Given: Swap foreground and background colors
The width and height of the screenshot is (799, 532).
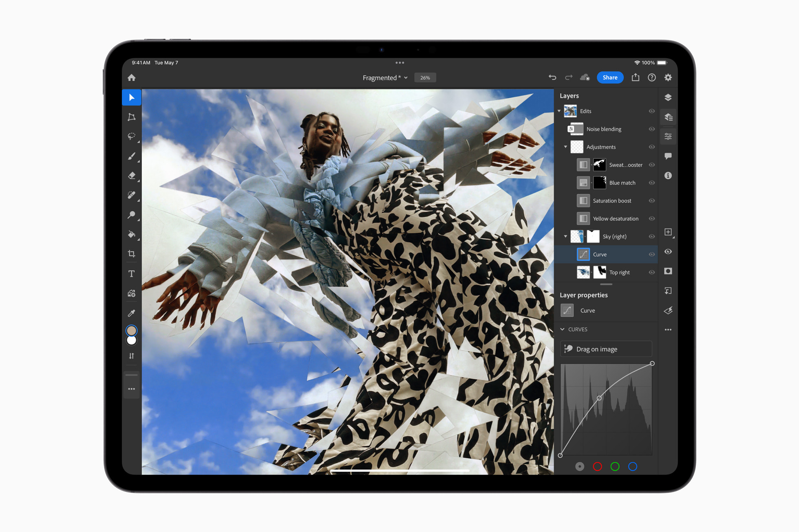Looking at the screenshot, I should (131, 356).
